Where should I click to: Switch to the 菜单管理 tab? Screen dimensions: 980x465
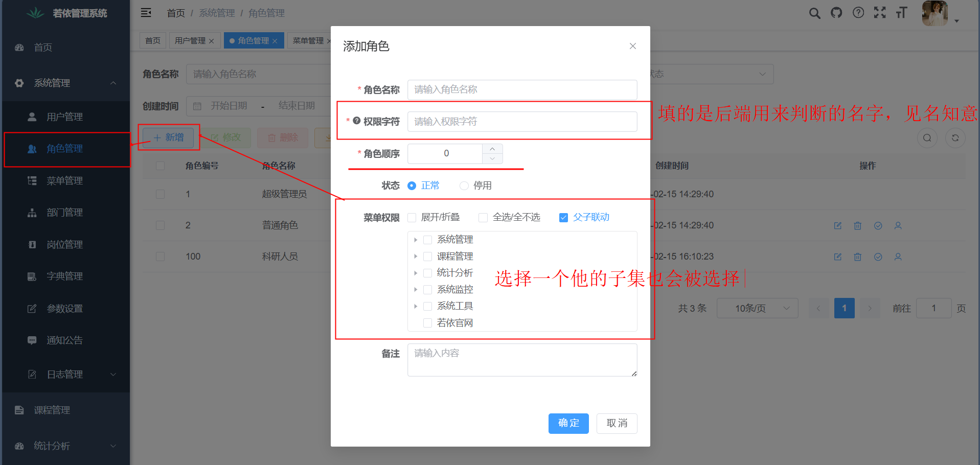(x=309, y=40)
